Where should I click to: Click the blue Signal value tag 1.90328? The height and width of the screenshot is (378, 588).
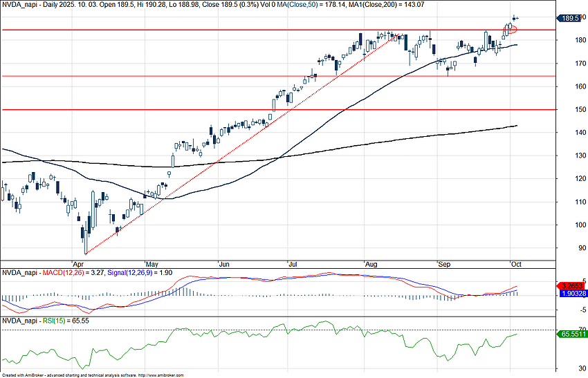pos(571,293)
